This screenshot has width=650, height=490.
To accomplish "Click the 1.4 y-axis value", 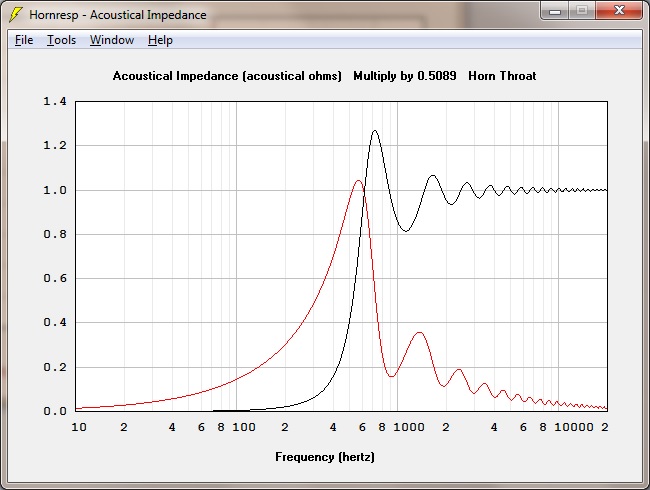I will tap(55, 101).
